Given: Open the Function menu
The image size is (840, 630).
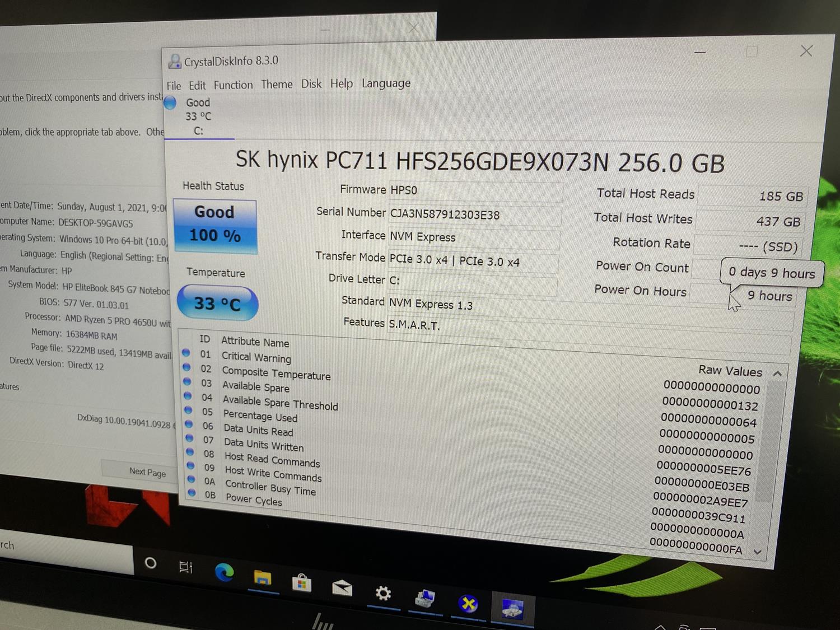Looking at the screenshot, I should click(x=233, y=85).
